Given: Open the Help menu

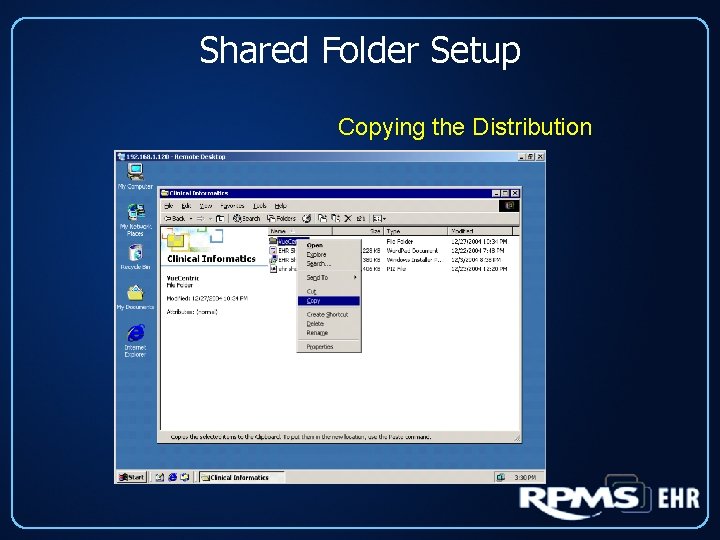Looking at the screenshot, I should tap(280, 206).
